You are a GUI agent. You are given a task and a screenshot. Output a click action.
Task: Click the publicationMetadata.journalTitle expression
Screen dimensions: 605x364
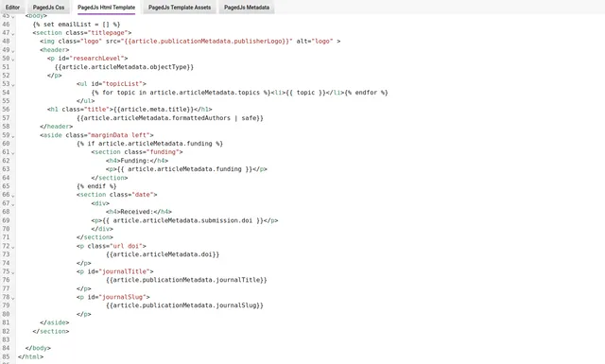[186, 280]
